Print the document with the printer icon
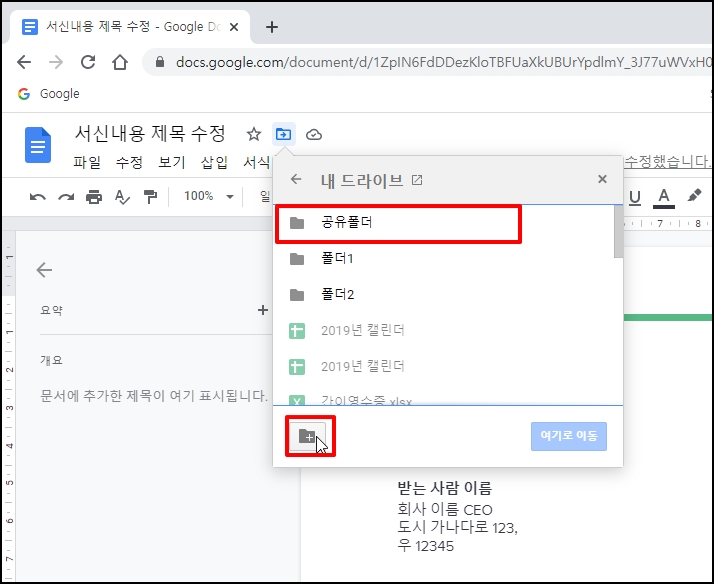Screen dimensions: 714x584 (94, 197)
